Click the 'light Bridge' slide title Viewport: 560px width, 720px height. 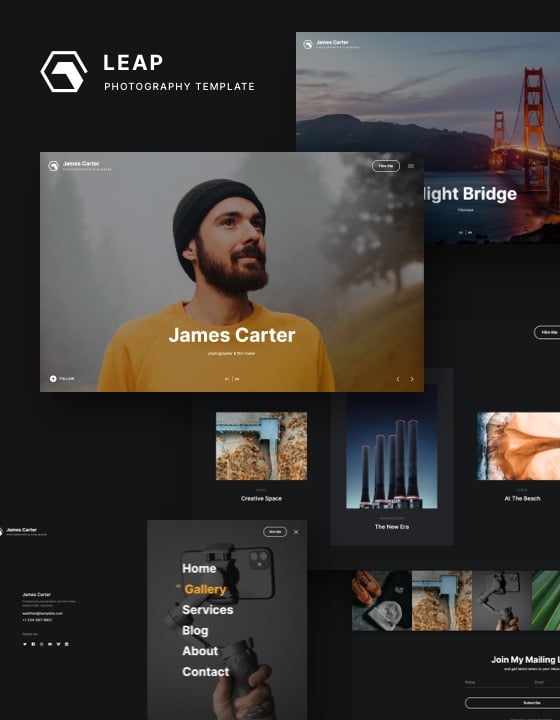pyautogui.click(x=469, y=194)
